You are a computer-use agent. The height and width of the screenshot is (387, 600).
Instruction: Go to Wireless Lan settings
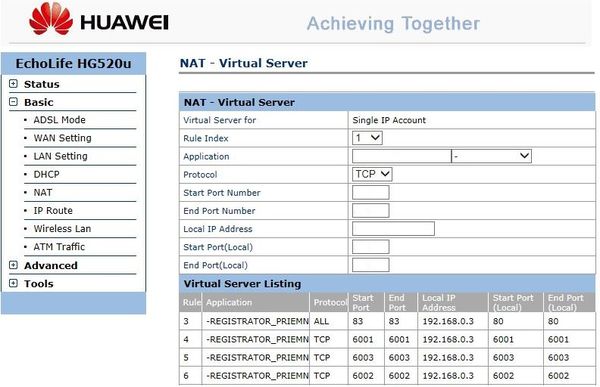coord(62,229)
